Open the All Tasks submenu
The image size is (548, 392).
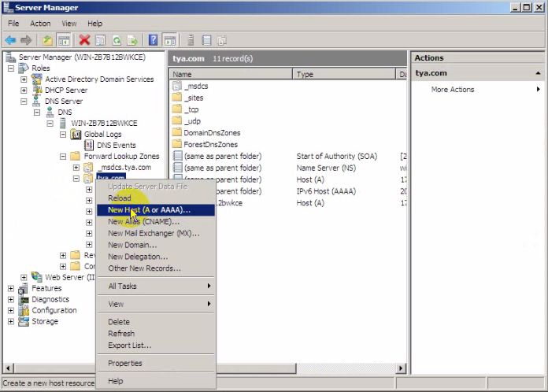coord(156,287)
